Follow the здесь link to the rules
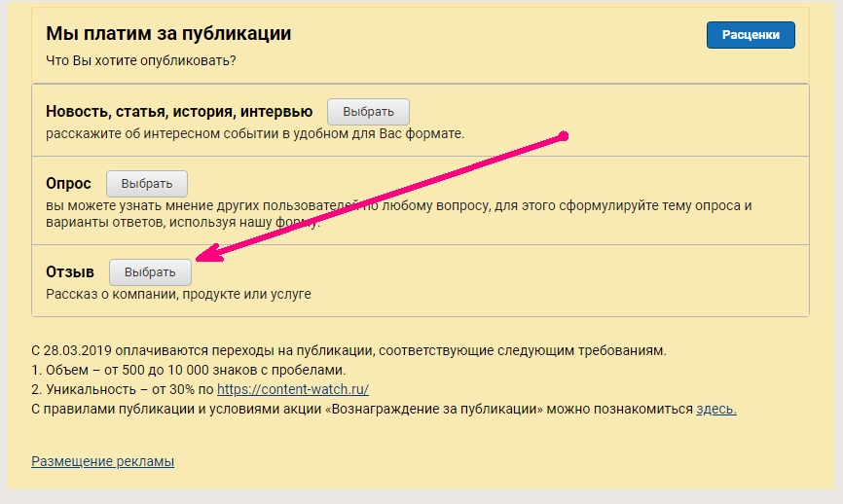 tap(715, 409)
